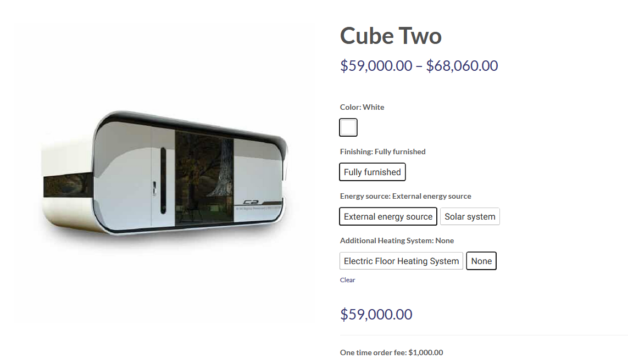Select None for additional heating
Viewport: 628px width, 364px height.
point(481,261)
